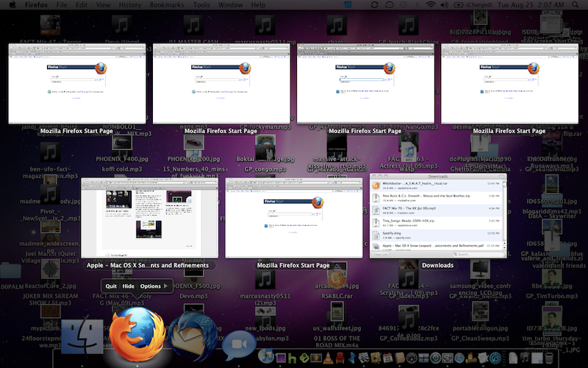Select Spotify.dmg in the Downloads list
Screen dimensions: 588x368
[437, 235]
